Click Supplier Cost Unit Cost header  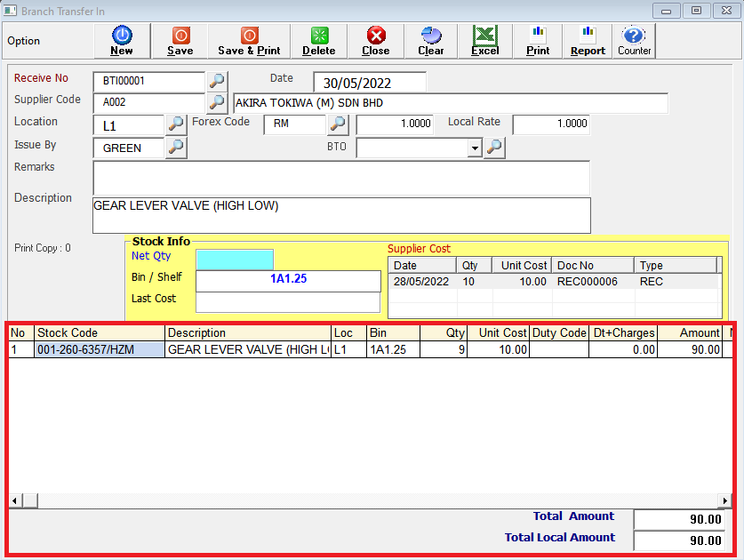coord(522,265)
